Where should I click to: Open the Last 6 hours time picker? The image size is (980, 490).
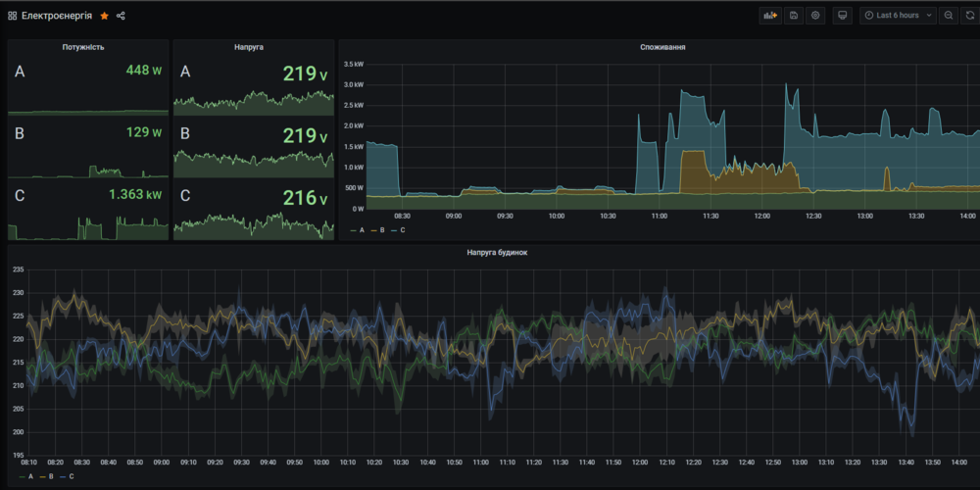pos(898,16)
